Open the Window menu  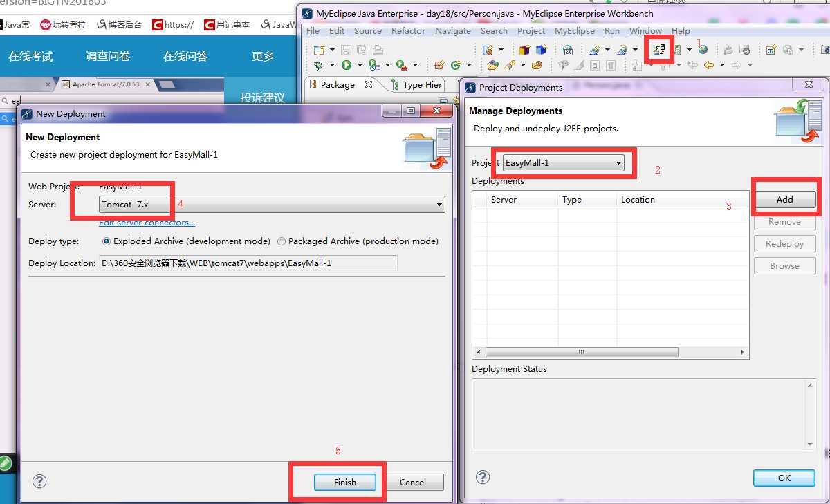click(x=645, y=31)
